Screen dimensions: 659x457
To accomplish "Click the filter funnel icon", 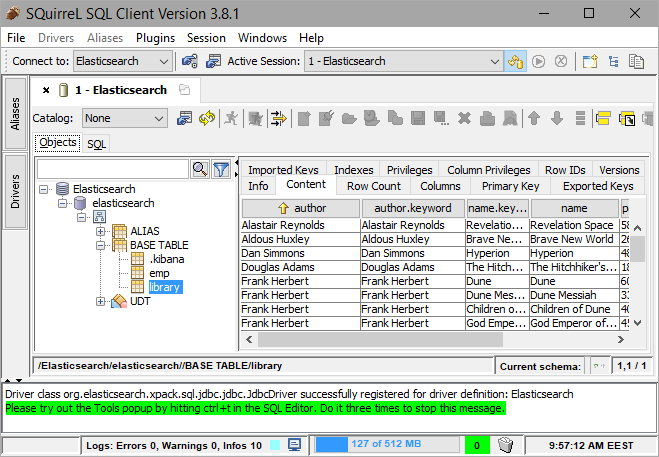I will pos(221,169).
